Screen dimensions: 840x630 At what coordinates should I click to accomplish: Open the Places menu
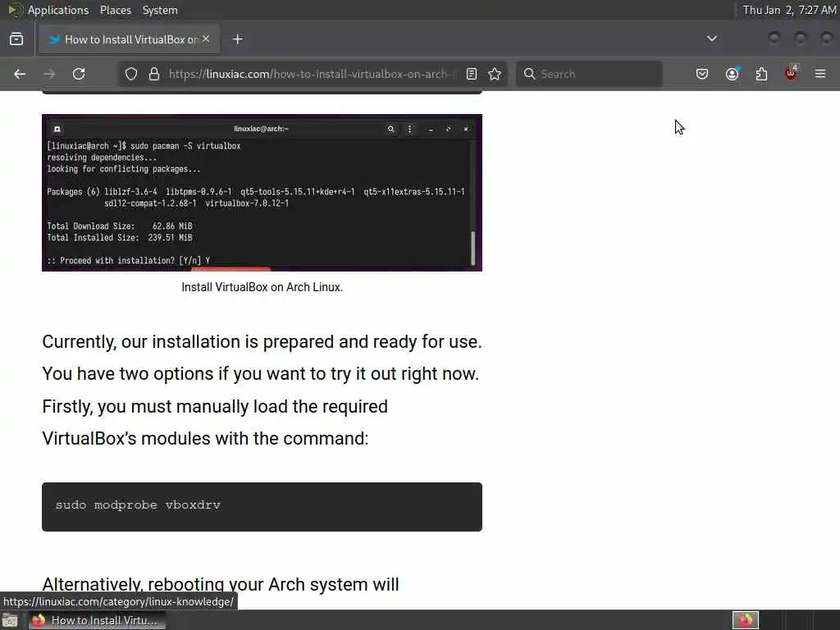pyautogui.click(x=116, y=10)
